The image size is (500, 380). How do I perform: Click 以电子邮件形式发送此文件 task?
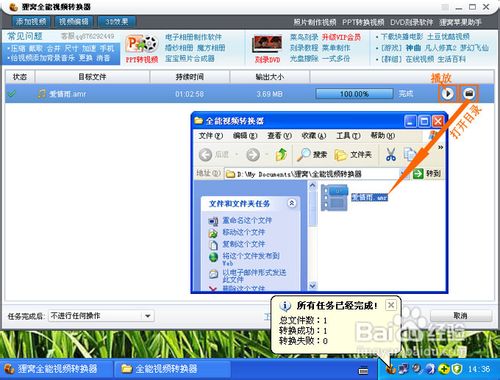tap(254, 276)
